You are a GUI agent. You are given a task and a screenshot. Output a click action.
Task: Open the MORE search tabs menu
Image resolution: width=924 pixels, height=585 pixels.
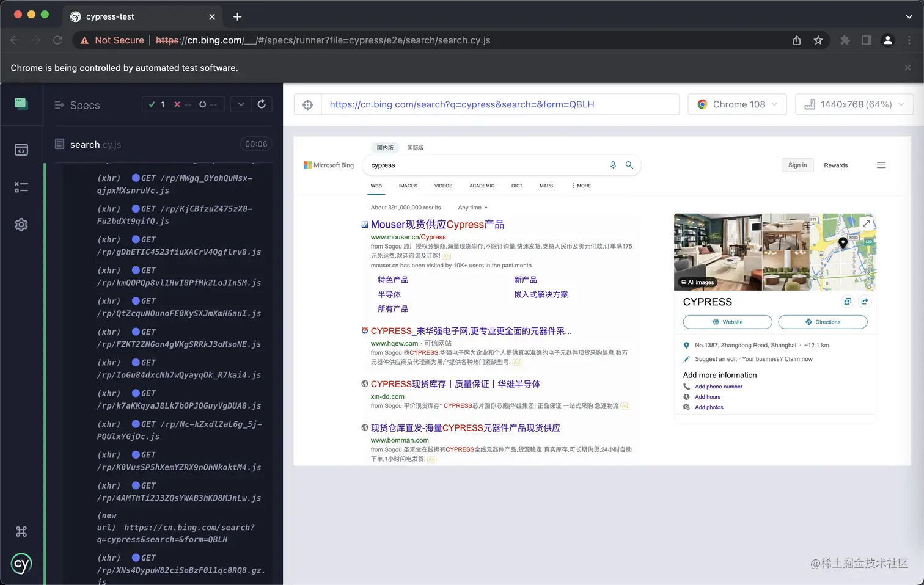pos(582,186)
